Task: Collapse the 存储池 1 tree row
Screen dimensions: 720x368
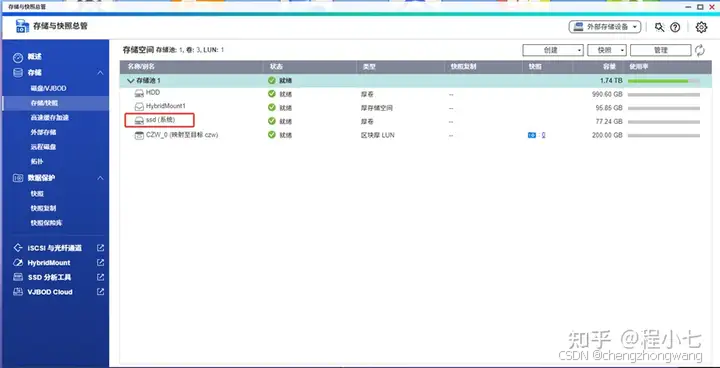Action: coord(130,81)
